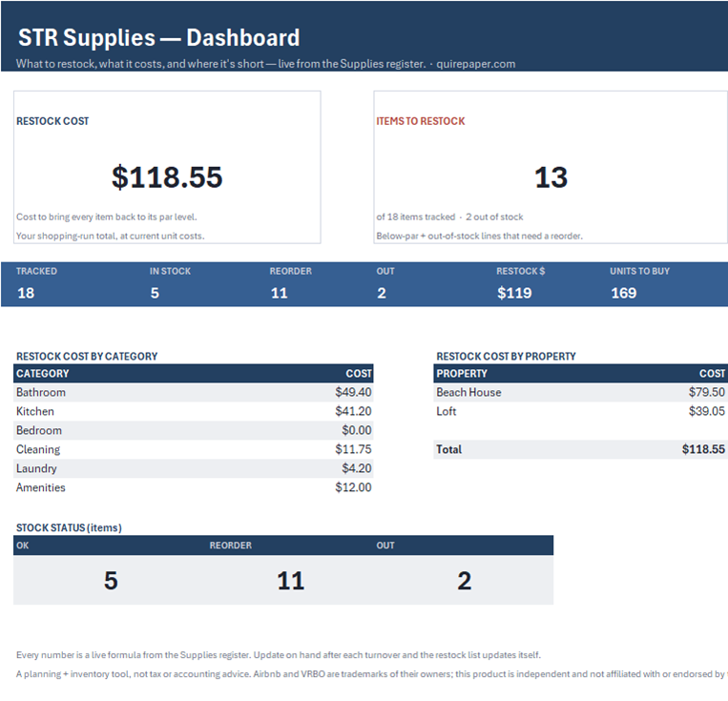Select the UNITS TO BUY header
The image size is (728, 701).
pyautogui.click(x=640, y=271)
